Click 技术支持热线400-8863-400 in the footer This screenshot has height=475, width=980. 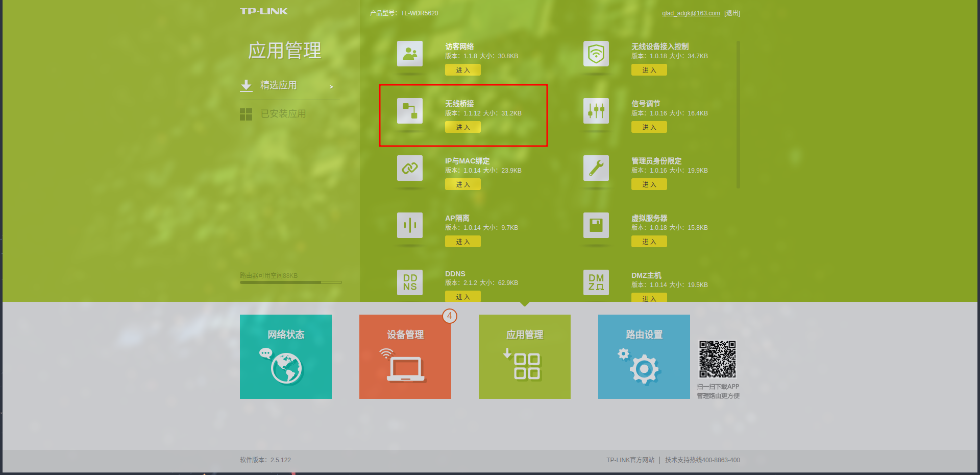702,460
